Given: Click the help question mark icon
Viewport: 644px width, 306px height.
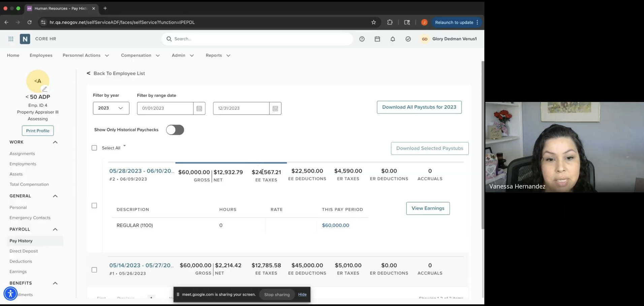Looking at the screenshot, I should 362,39.
